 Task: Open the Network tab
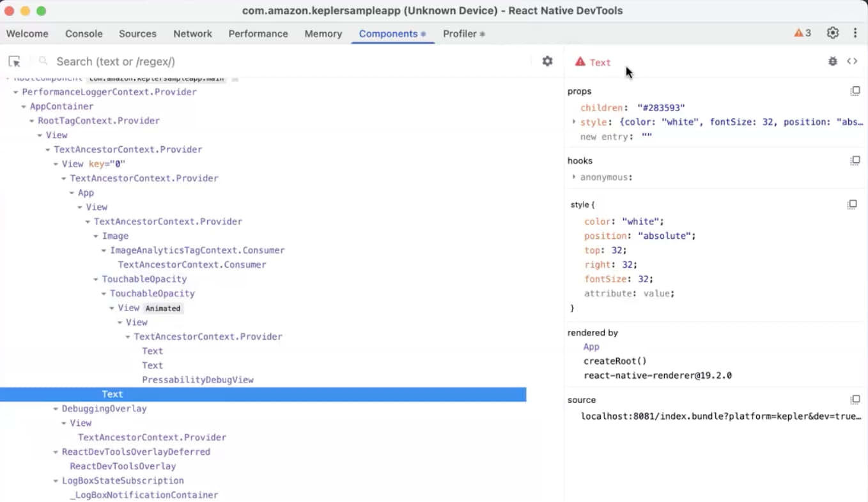tap(192, 34)
